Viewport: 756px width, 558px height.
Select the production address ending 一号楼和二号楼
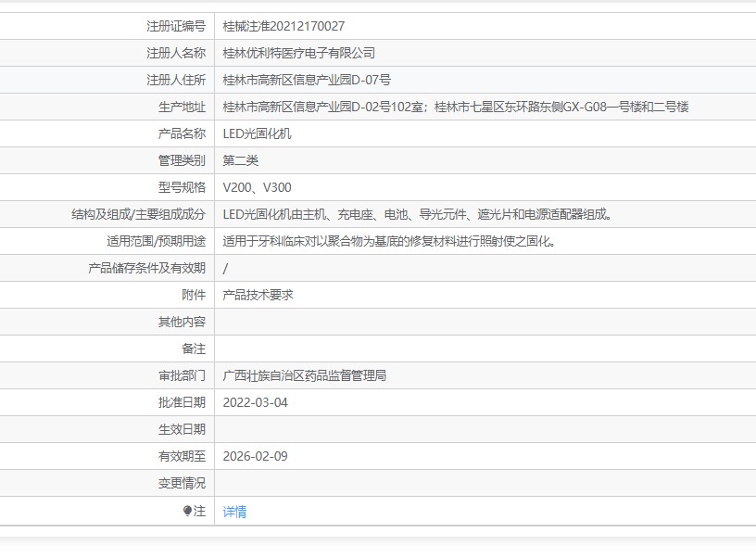(x=456, y=107)
